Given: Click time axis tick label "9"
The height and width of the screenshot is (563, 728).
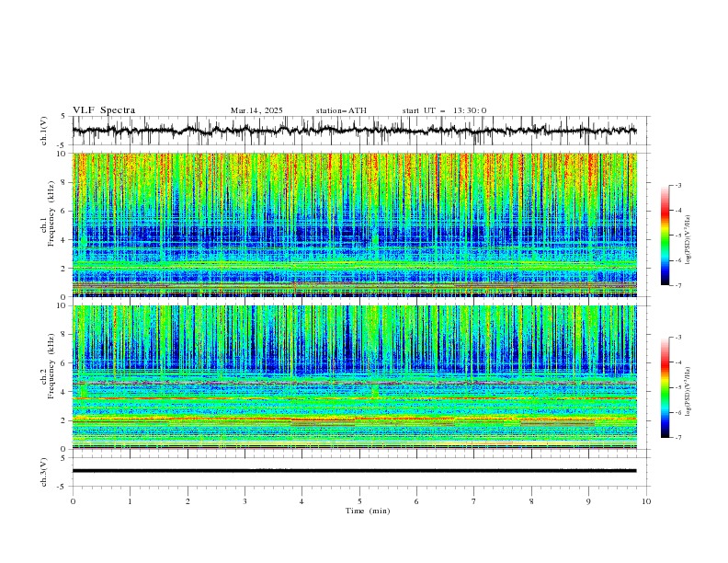Looking at the screenshot, I should (x=588, y=501).
